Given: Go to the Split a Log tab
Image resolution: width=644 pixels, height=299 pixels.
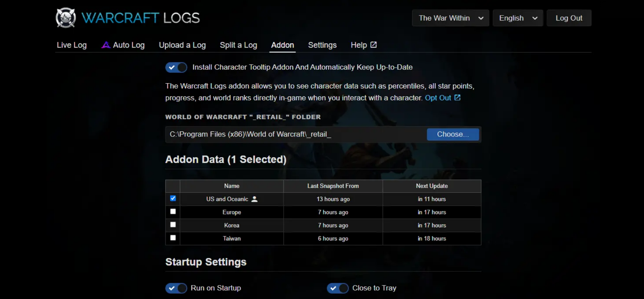Looking at the screenshot, I should point(238,45).
